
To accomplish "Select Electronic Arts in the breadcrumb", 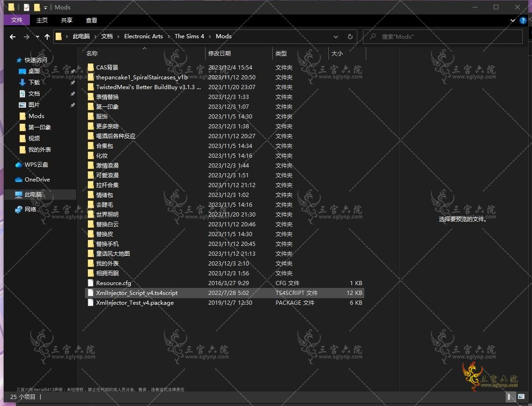I will (143, 36).
